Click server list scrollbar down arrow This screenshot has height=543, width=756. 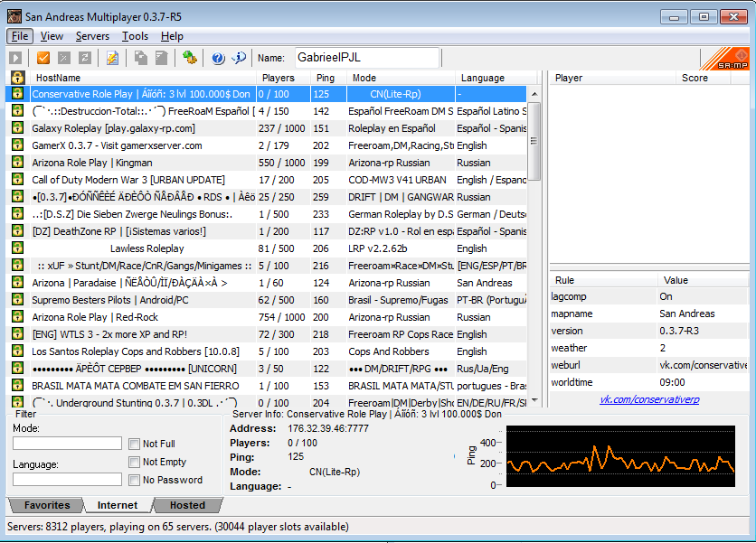[x=534, y=400]
